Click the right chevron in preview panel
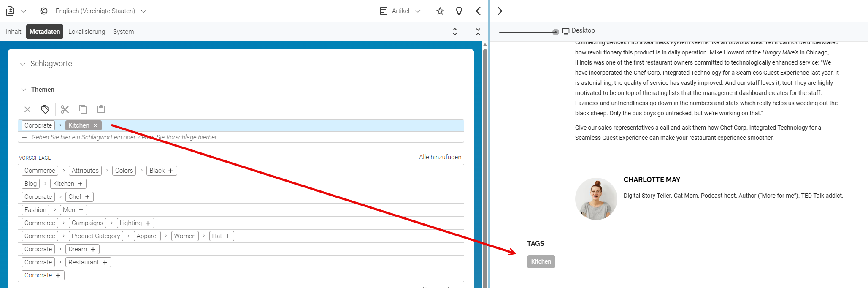 pos(500,11)
